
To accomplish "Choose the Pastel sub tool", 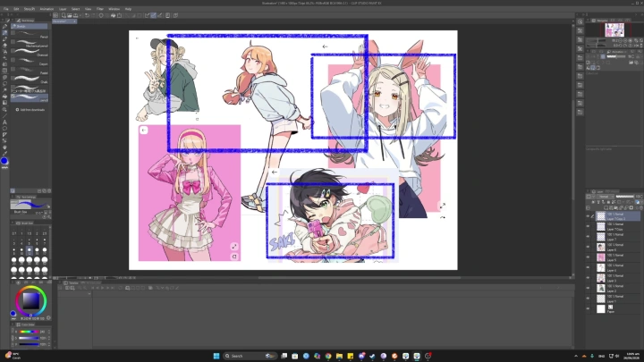I will click(30, 72).
